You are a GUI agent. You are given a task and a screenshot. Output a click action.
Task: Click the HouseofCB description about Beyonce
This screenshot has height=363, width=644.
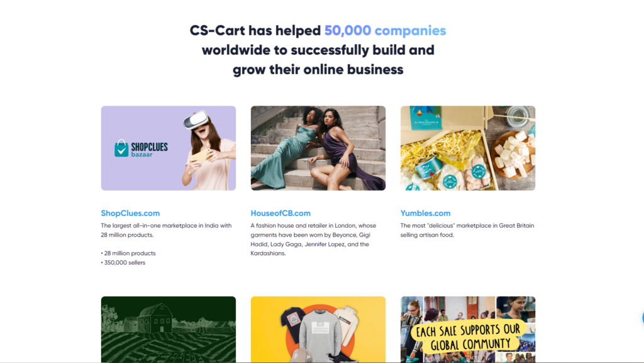(313, 240)
